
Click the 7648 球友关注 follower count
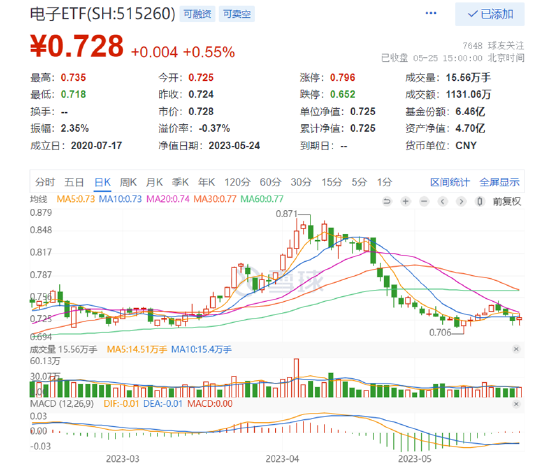pos(493,46)
